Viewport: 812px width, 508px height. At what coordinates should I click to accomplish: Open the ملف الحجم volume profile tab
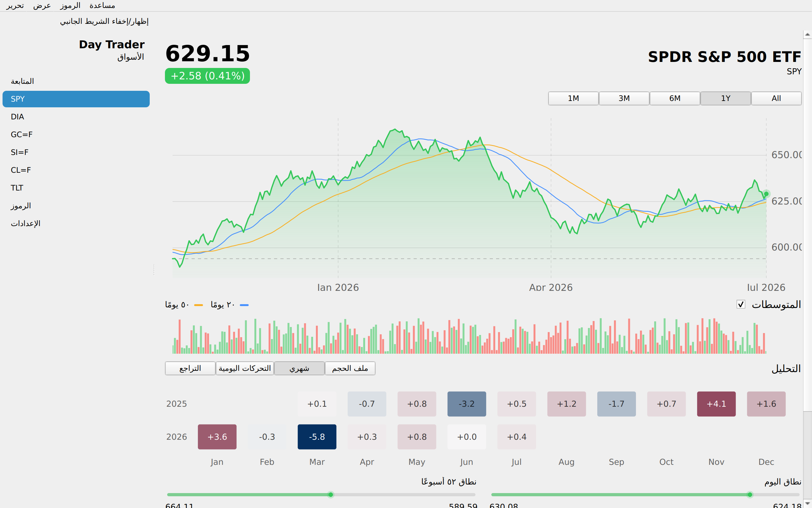click(x=350, y=369)
